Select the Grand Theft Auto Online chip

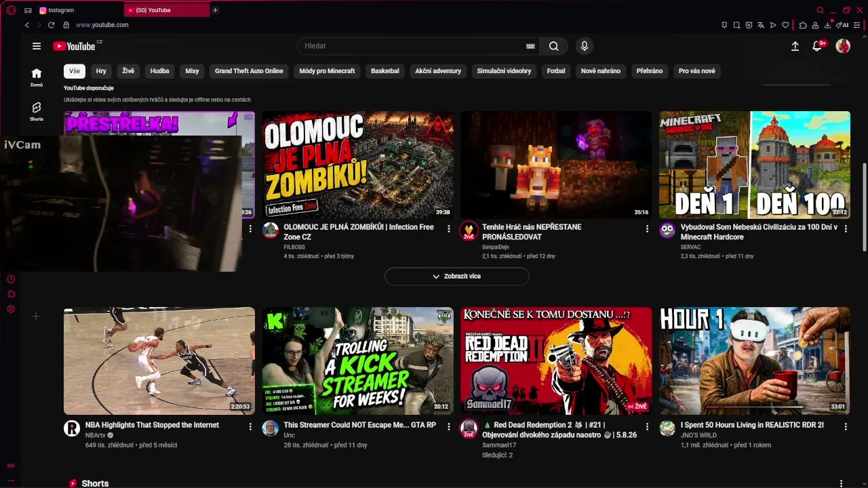(249, 71)
